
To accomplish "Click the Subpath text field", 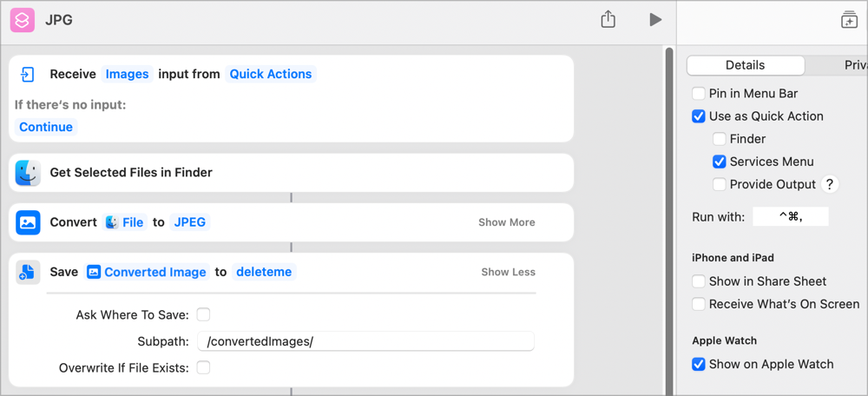I will [365, 341].
